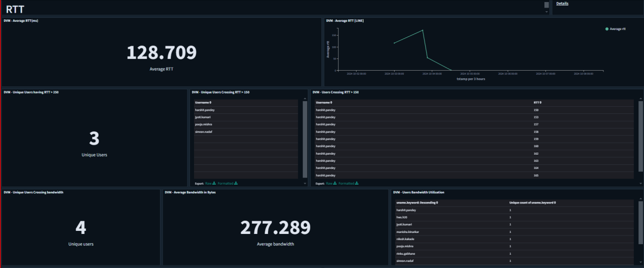Sort by Unique count of uname.keyword

[532, 203]
